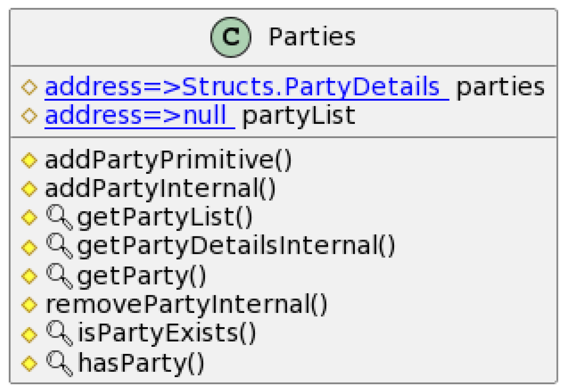Click the green class C icon
565x392 pixels.
[230, 37]
